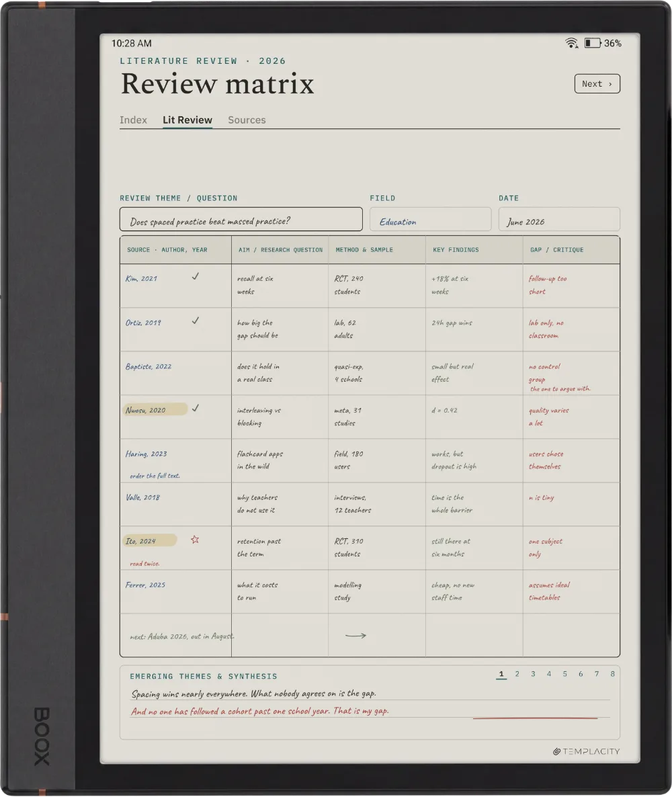Image resolution: width=672 pixels, height=797 pixels.
Task: Click the highlighted Nwosu, 2020 entry
Action: pyautogui.click(x=155, y=410)
